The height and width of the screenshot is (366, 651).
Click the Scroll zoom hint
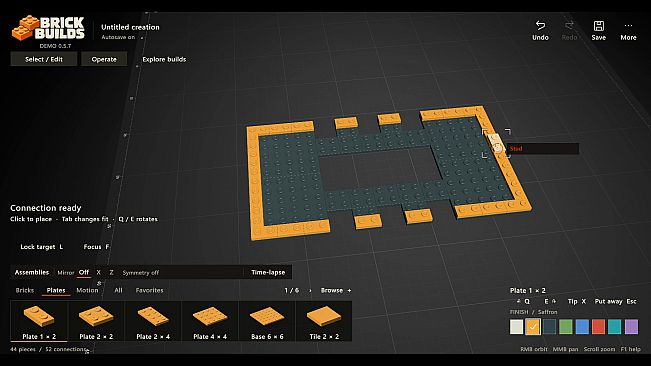tap(599, 349)
